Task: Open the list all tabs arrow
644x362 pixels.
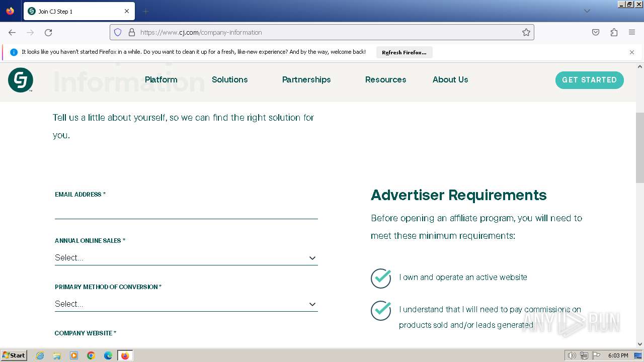Action: point(587,11)
